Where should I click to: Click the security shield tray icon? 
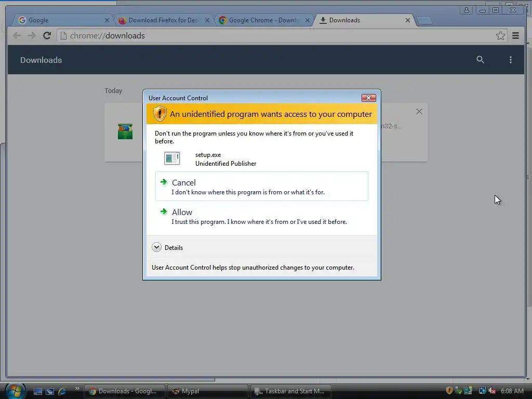[449, 391]
